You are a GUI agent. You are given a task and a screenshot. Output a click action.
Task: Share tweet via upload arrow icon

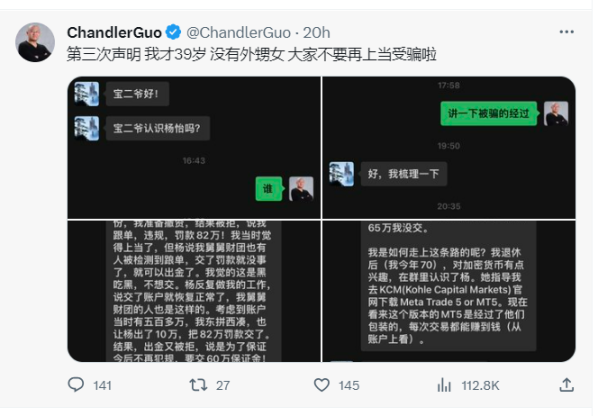[x=566, y=385]
